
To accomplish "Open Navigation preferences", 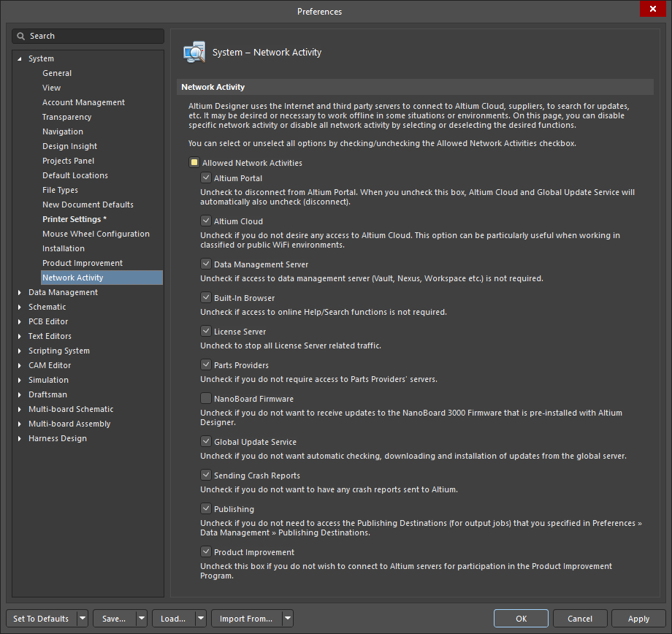I will pyautogui.click(x=63, y=131).
